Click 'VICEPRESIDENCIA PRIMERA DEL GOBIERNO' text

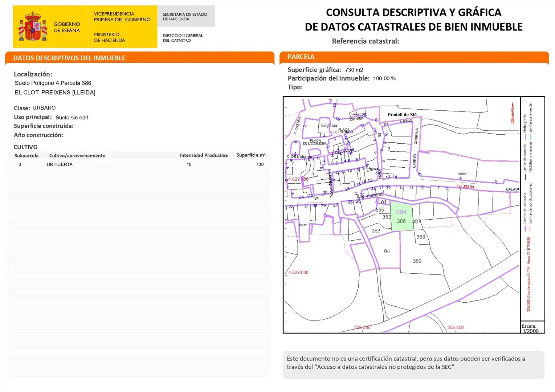(x=122, y=17)
